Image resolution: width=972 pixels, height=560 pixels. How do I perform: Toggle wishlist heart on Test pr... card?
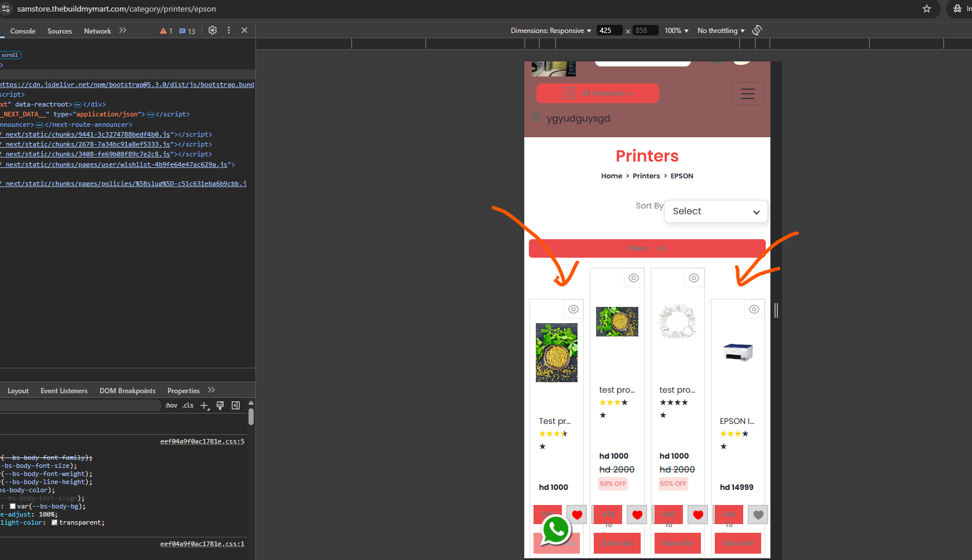pyautogui.click(x=577, y=514)
